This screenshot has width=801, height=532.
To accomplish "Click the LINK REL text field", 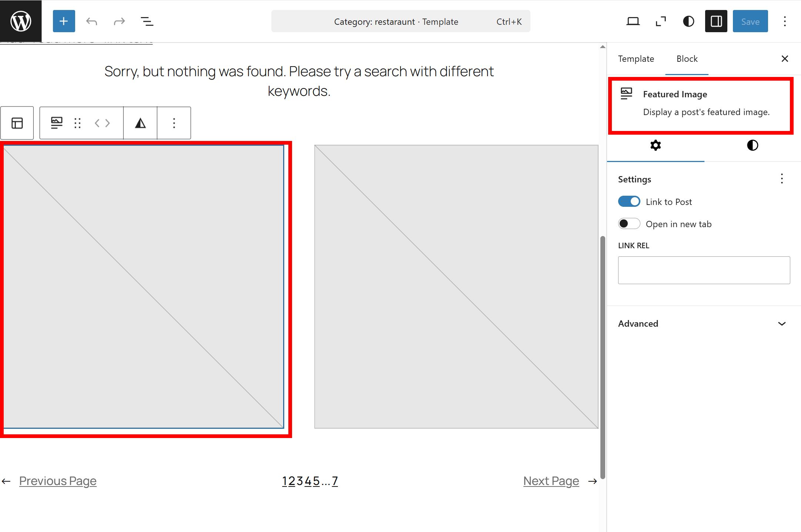I will tap(704, 270).
